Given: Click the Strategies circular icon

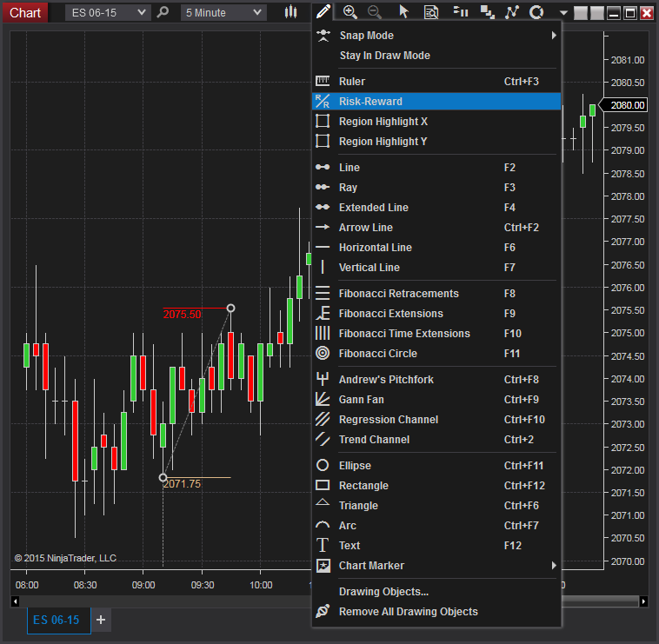Looking at the screenshot, I should (536, 12).
